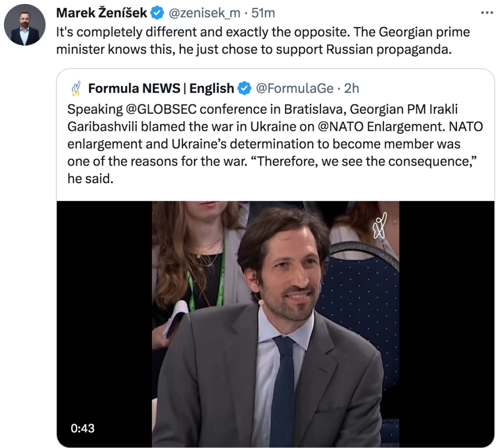Click the Formula watermark logo in video
Image resolution: width=500 pixels, height=448 pixels.
pyautogui.click(x=380, y=226)
